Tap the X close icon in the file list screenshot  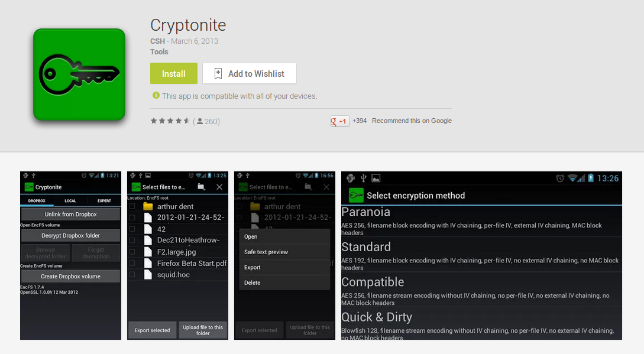tap(219, 187)
